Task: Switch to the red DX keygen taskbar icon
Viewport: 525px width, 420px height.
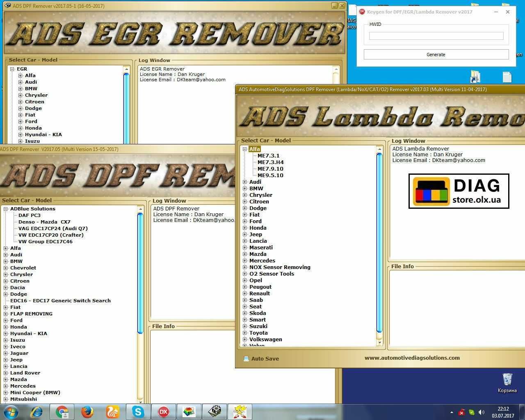Action: coord(164,412)
